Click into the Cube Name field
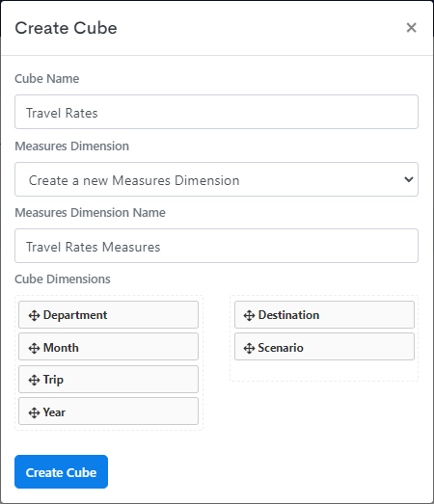 click(x=216, y=112)
